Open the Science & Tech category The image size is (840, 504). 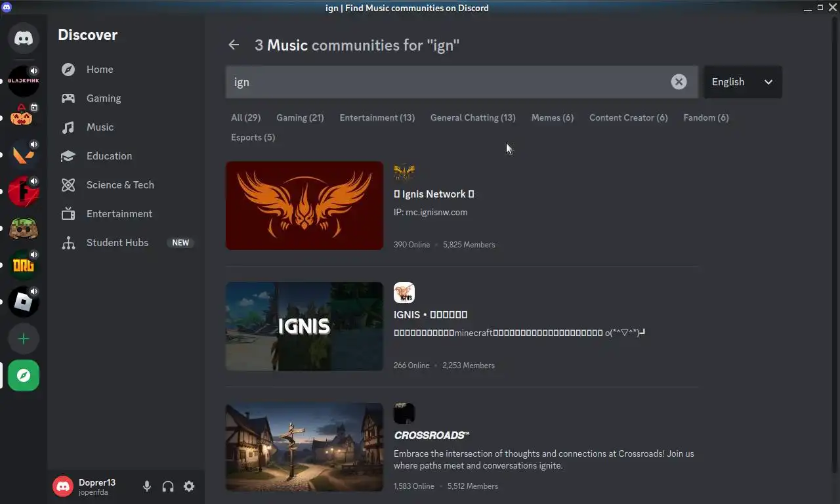[x=126, y=184]
